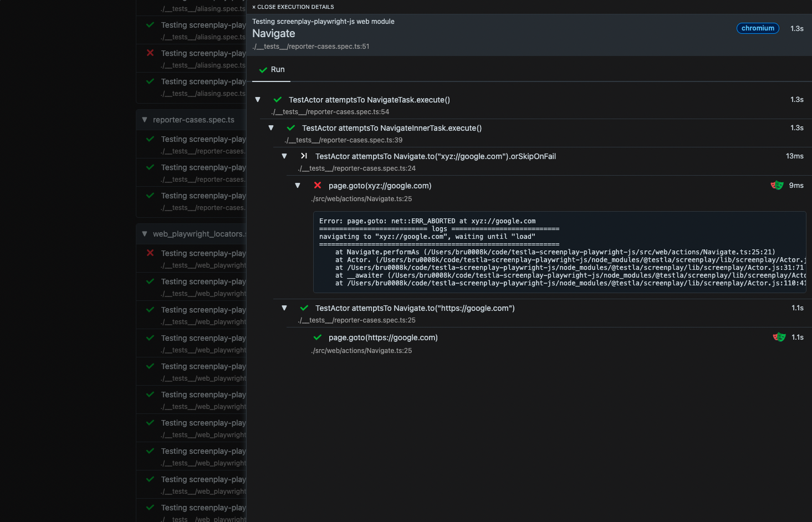Screen dimensions: 812x522
Task: Collapse reporter-cases.spec.ts test group
Action: coord(145,120)
